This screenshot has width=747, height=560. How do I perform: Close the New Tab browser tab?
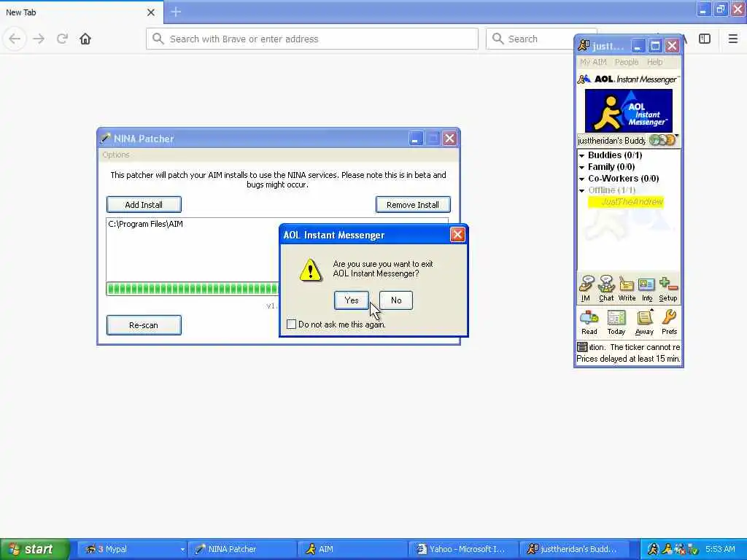tap(150, 12)
